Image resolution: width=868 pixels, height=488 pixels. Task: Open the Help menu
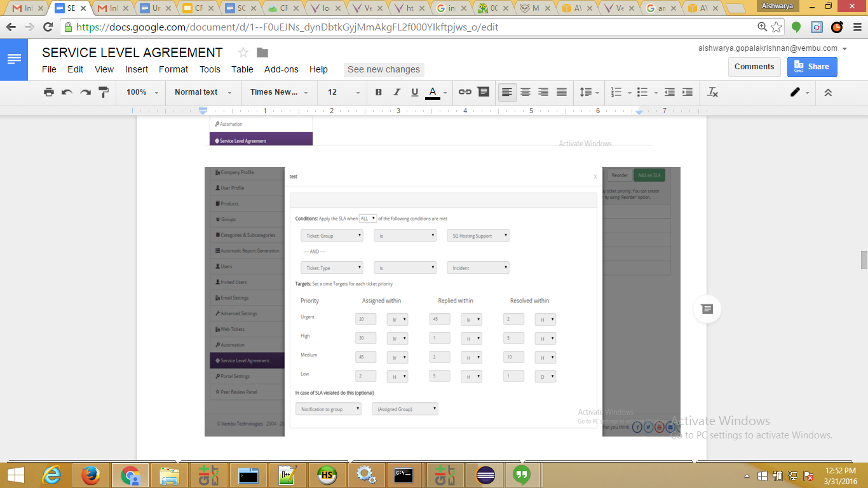point(318,69)
